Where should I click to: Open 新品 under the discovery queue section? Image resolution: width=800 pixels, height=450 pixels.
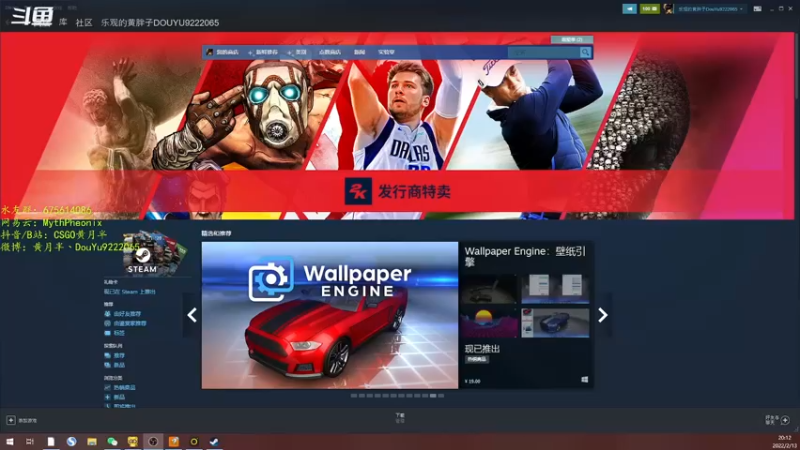(119, 365)
